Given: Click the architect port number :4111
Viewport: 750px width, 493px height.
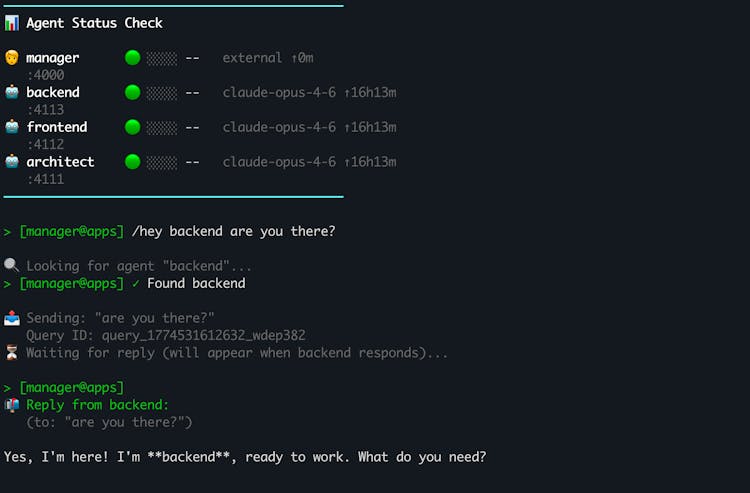Looking at the screenshot, I should (46, 179).
